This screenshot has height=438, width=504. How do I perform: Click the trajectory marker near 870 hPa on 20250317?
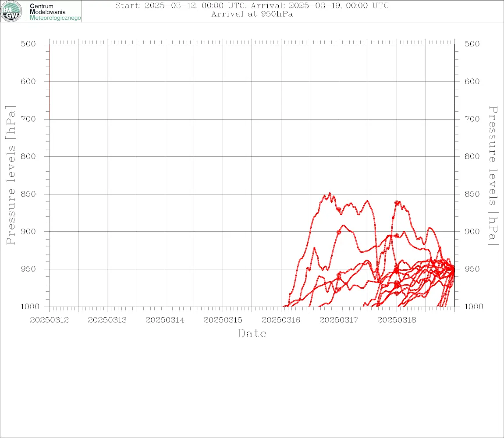pyautogui.click(x=339, y=209)
